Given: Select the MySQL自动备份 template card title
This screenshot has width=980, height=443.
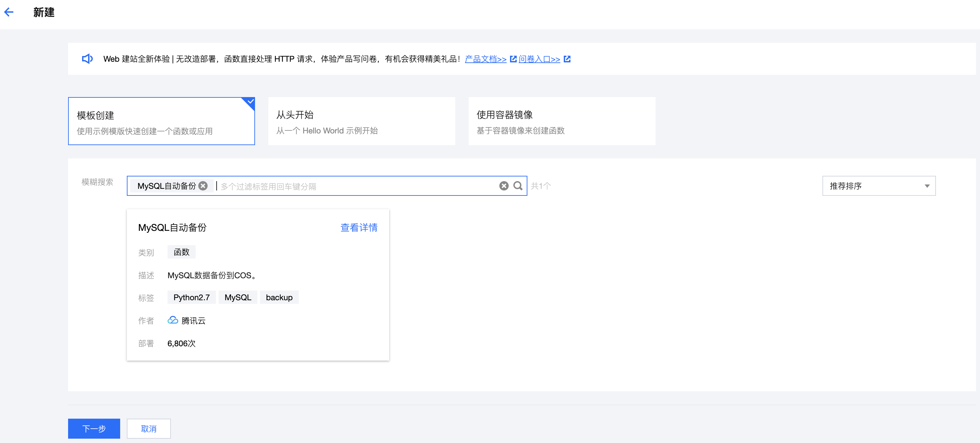Looking at the screenshot, I should (172, 228).
